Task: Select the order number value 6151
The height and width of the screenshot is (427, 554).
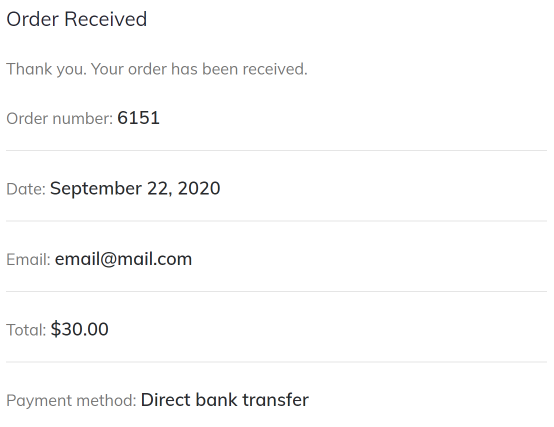Action: click(138, 118)
